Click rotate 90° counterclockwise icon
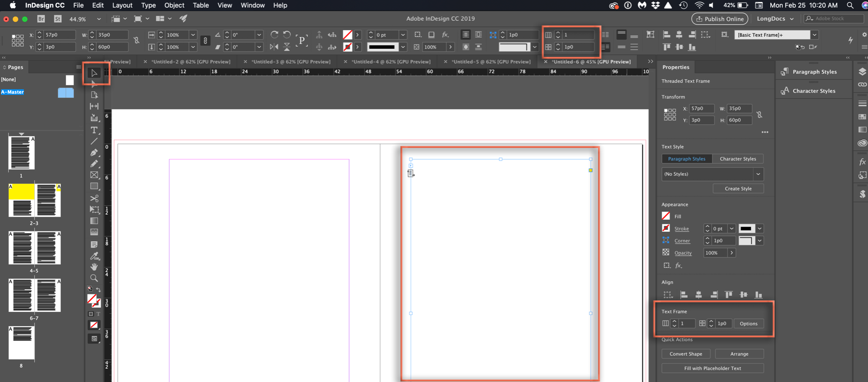This screenshot has height=382, width=868. pyautogui.click(x=287, y=35)
